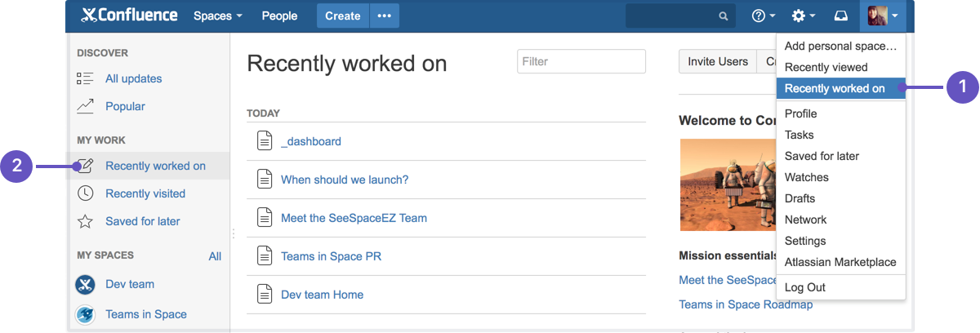Click the Mars astronauts welcome image
The image size is (980, 333).
coord(728,184)
